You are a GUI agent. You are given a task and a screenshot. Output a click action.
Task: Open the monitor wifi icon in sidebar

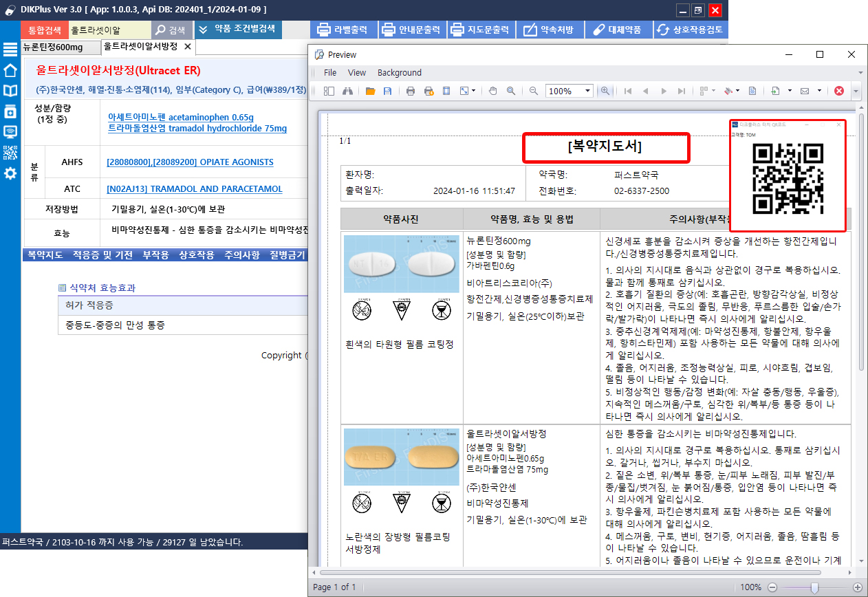10,132
